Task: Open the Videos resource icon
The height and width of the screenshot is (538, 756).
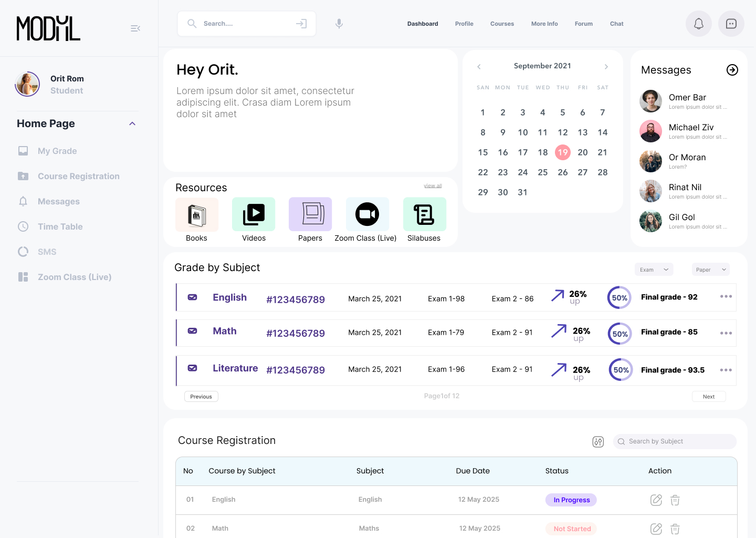Action: [254, 214]
